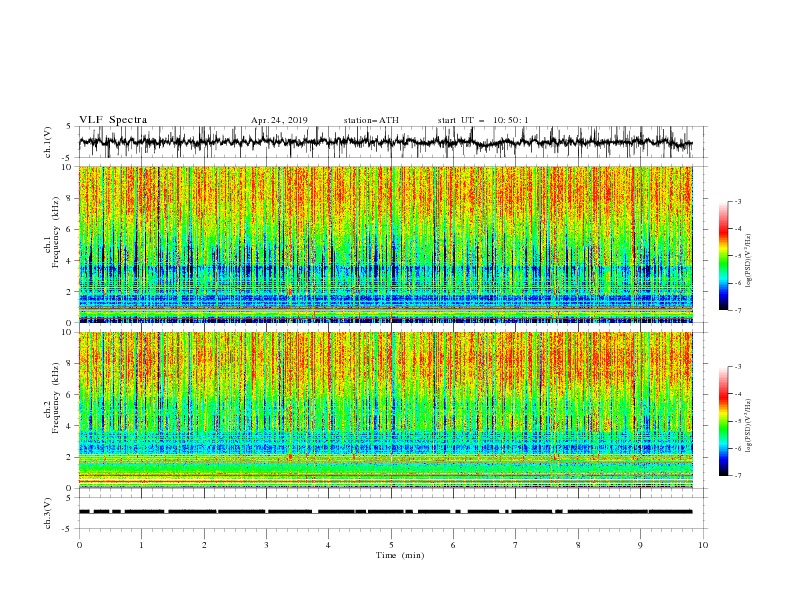
Task: Click the "-3" tick on the upper colorbar
Action: 738,201
